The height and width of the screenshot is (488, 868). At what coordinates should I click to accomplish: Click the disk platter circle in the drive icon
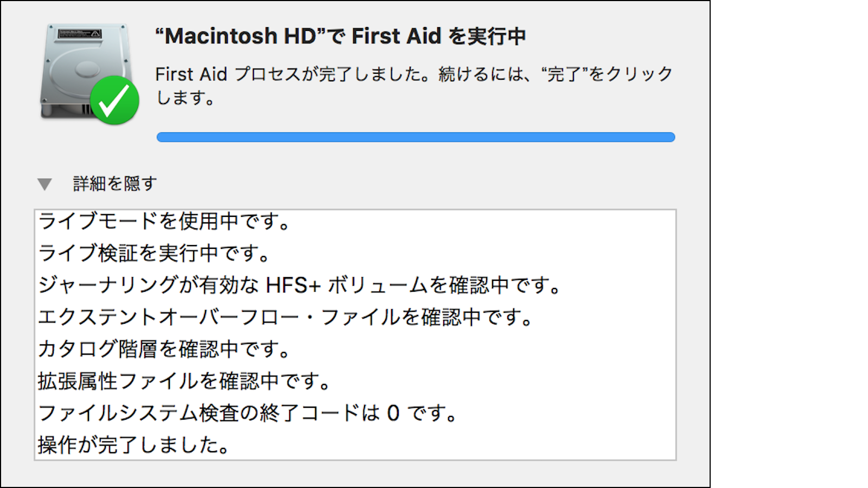(x=87, y=70)
